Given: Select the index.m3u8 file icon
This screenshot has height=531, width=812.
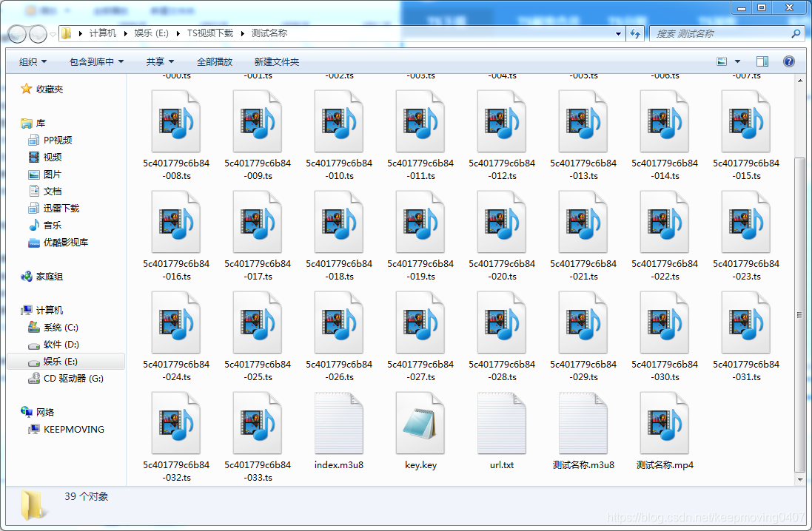Looking at the screenshot, I should coord(339,423).
